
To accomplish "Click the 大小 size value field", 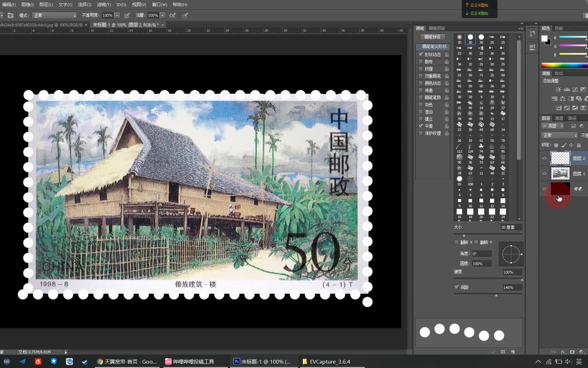I will pyautogui.click(x=511, y=227).
